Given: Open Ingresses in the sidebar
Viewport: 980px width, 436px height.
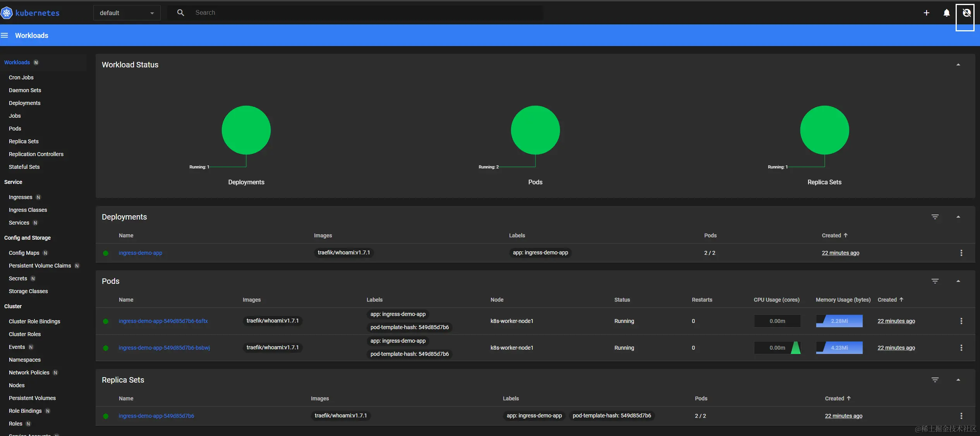Looking at the screenshot, I should [21, 197].
